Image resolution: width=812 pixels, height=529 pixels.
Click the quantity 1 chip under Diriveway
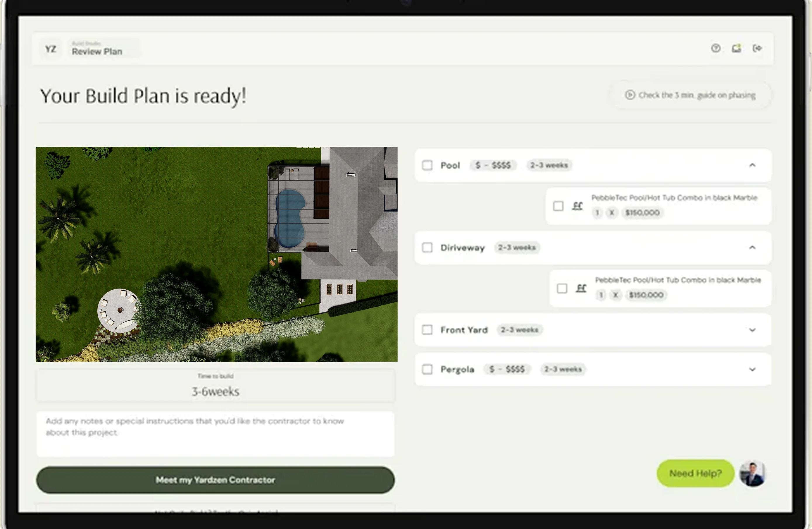click(x=601, y=295)
